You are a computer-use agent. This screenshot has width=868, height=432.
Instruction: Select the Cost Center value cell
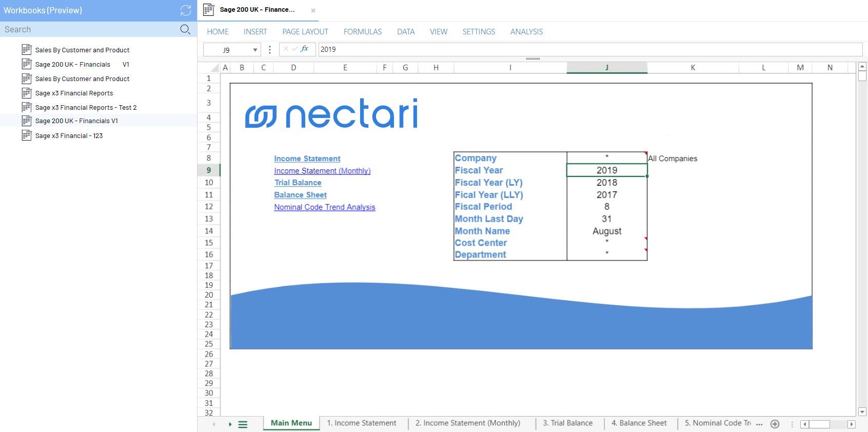607,243
